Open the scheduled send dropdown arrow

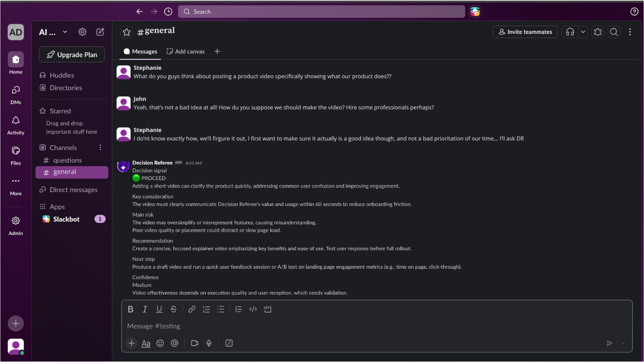coord(622,343)
